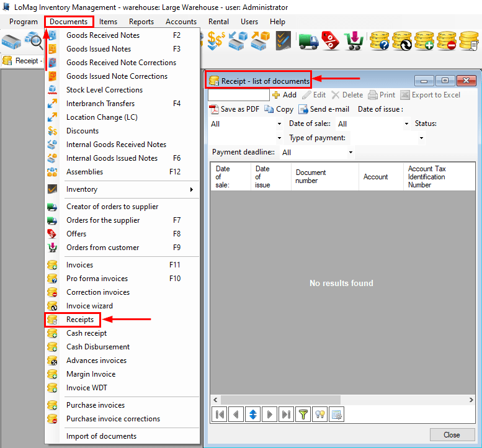The height and width of the screenshot is (448, 482).
Task: Select Receipts in Documents menu
Action: point(122,320)
